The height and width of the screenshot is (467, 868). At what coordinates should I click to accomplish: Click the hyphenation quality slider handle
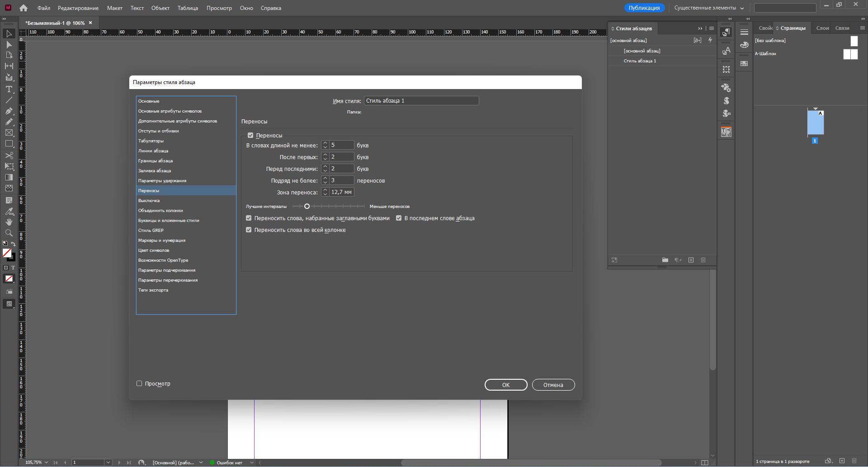[x=307, y=207]
